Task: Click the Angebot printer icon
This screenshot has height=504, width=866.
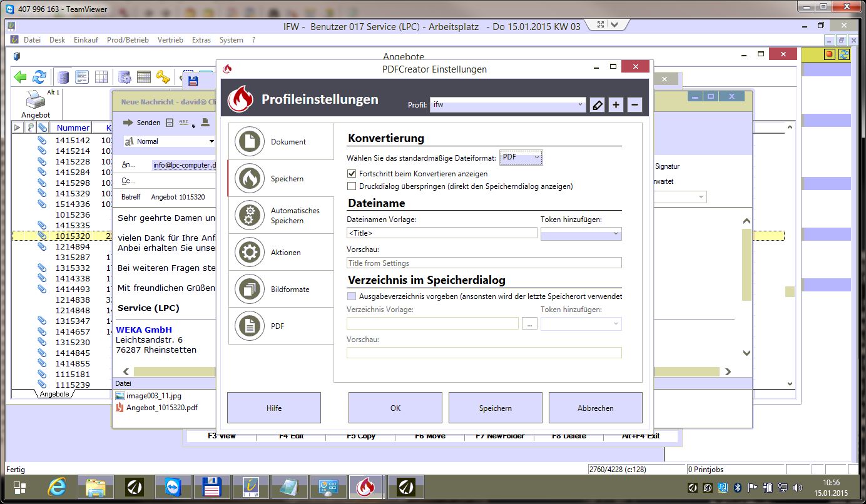Action: [x=35, y=100]
